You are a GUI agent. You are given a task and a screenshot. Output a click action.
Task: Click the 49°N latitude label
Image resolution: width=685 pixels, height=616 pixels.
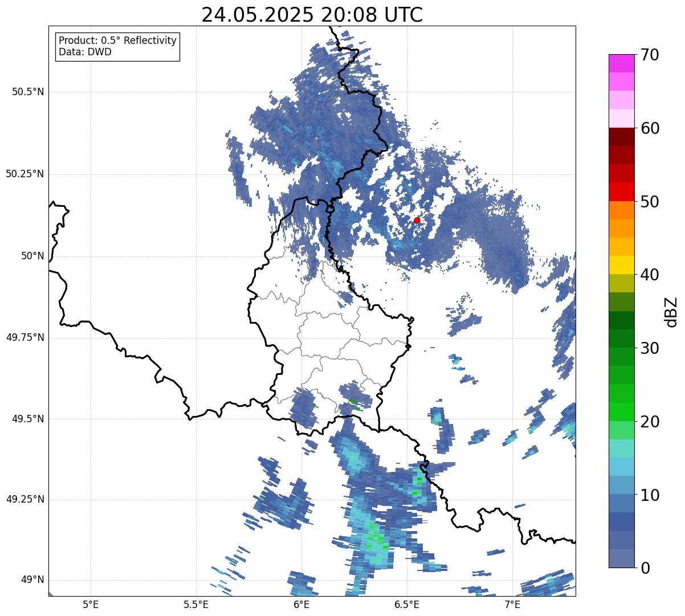(x=32, y=580)
